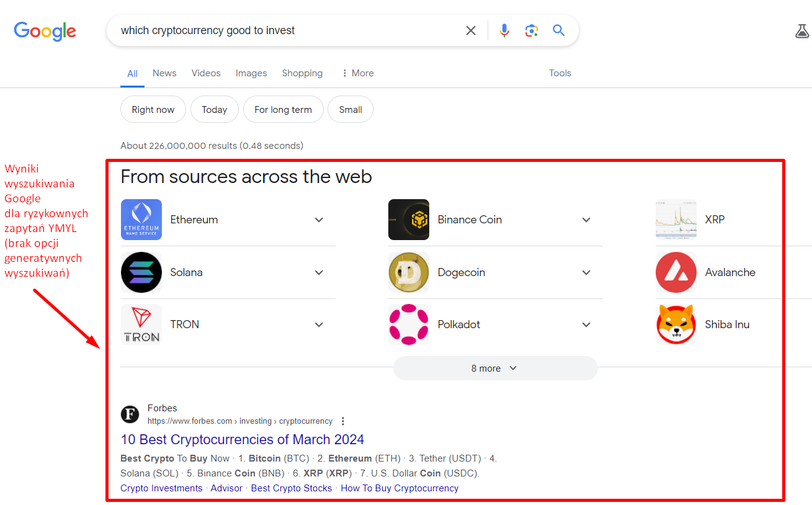The height and width of the screenshot is (505, 812).
Task: Expand the Polkadot entry chevron
Action: 586,324
